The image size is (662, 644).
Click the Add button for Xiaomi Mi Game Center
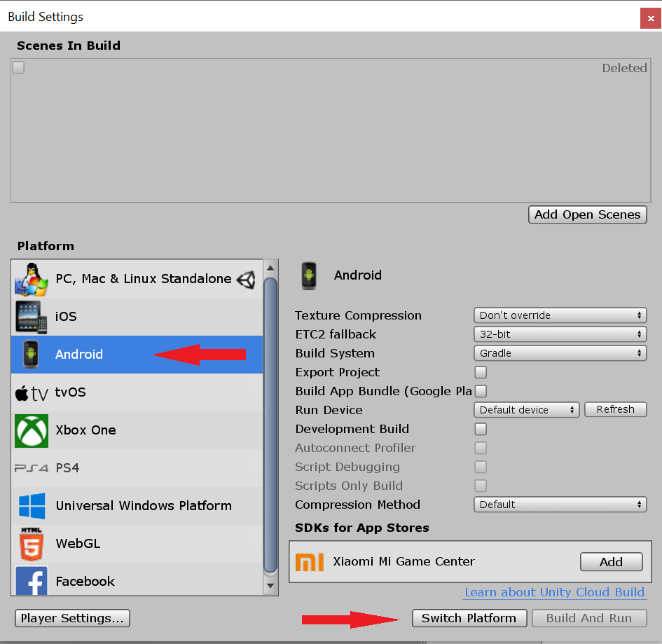coord(611,561)
